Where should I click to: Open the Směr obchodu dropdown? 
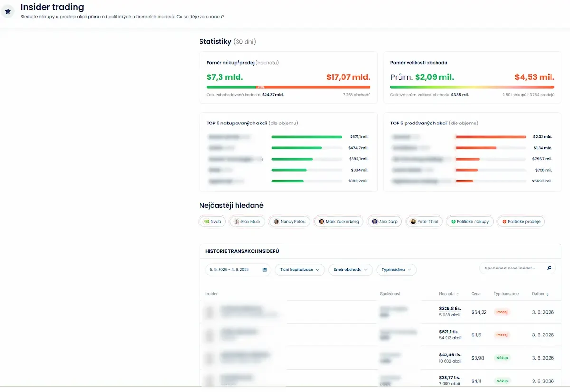(350, 270)
